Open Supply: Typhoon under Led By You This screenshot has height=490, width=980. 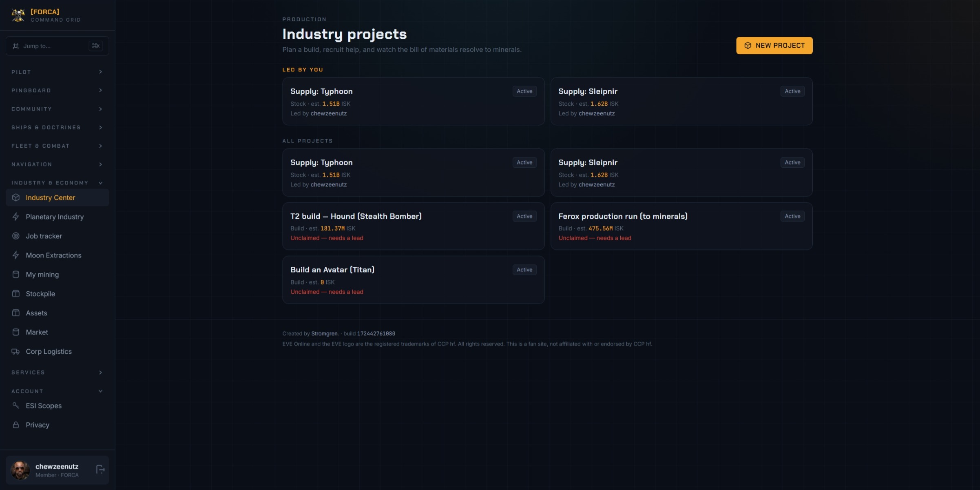(x=413, y=101)
